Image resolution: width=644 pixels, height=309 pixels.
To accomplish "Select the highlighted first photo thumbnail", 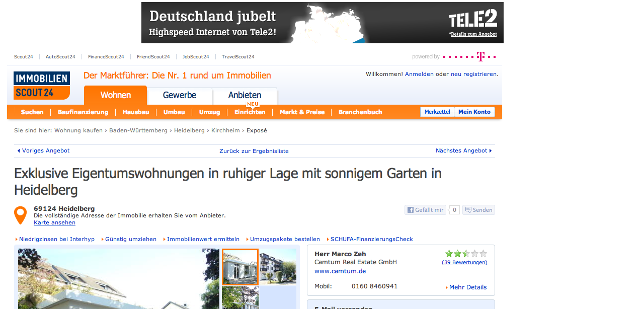I will pos(240,267).
